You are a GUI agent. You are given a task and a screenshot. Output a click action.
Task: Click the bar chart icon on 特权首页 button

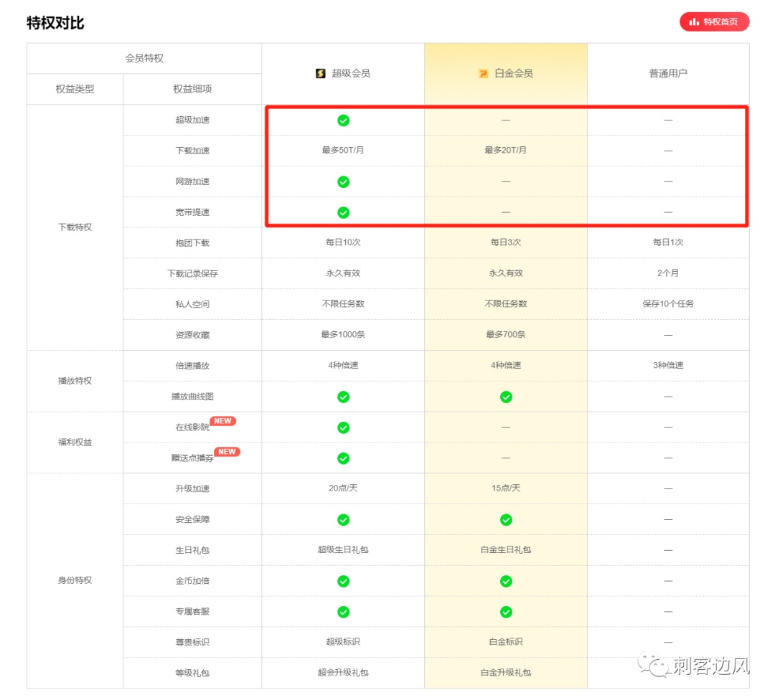click(693, 22)
